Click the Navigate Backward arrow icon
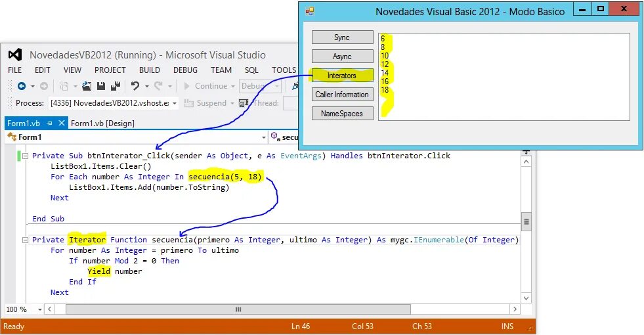The image size is (644, 335). point(22,86)
